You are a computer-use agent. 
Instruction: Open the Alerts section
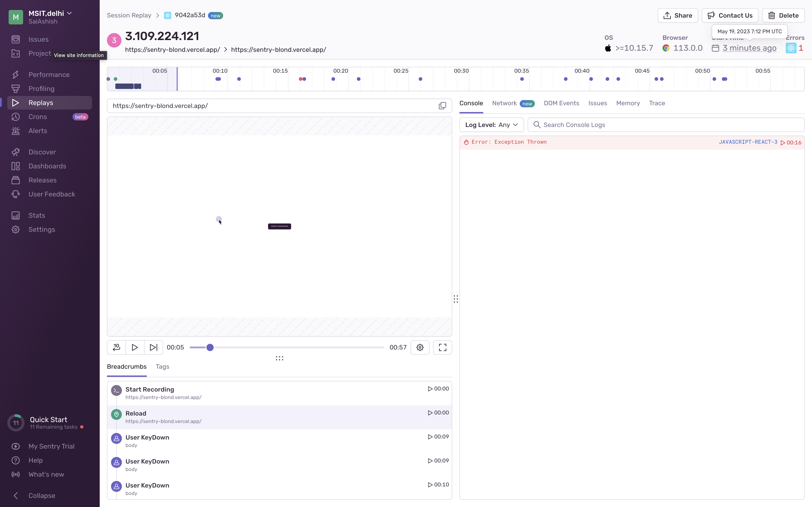click(x=38, y=131)
